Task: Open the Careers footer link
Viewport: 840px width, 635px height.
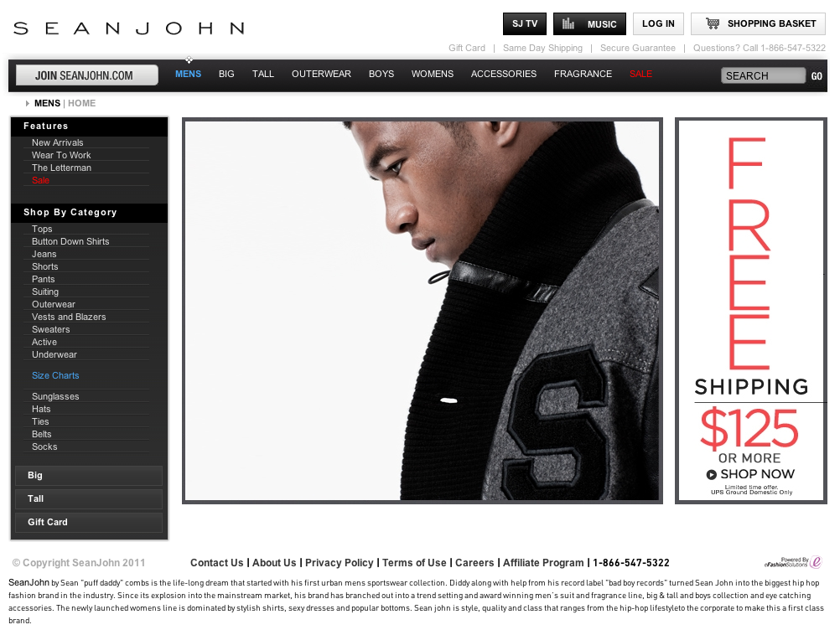Action: [x=474, y=563]
